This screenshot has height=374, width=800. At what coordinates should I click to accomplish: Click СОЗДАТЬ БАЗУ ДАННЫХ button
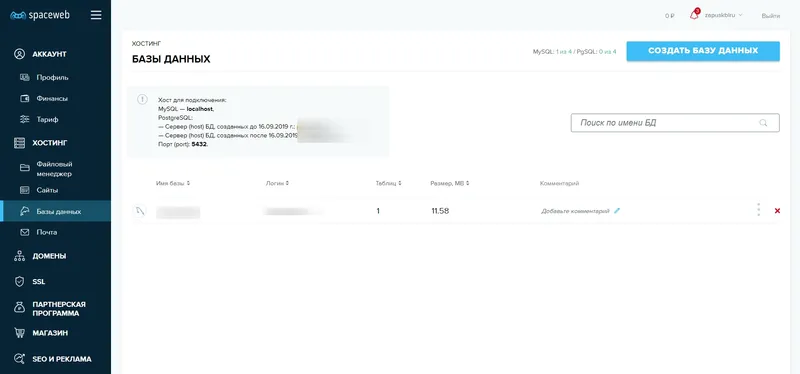tap(703, 51)
